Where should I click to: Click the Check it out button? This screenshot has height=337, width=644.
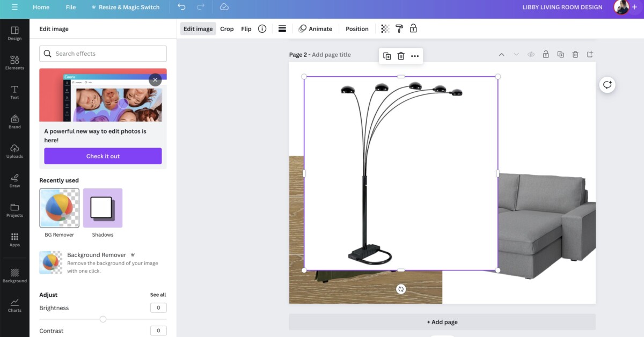[103, 156]
